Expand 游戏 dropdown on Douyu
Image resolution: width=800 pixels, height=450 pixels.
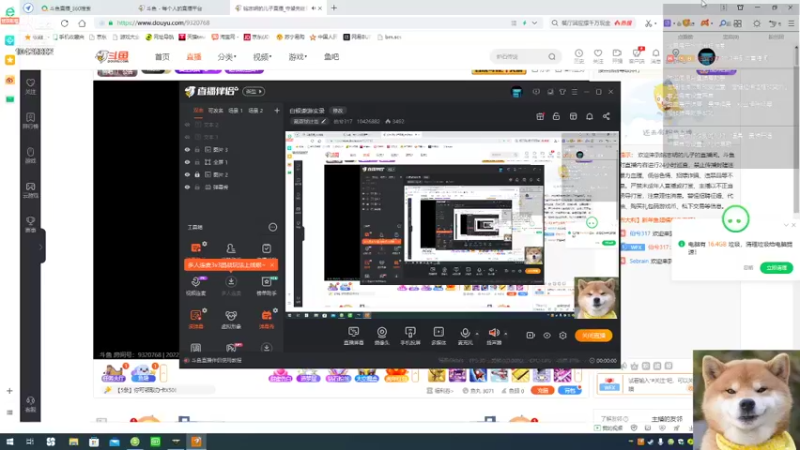click(297, 57)
